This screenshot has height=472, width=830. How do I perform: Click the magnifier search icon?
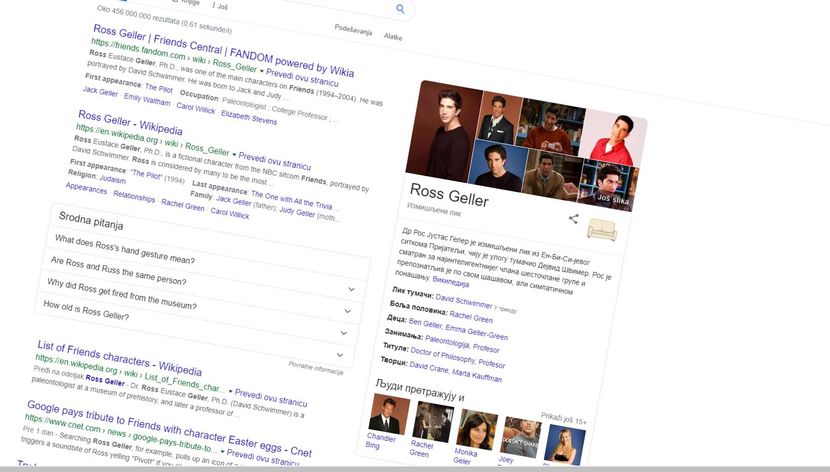click(x=400, y=9)
